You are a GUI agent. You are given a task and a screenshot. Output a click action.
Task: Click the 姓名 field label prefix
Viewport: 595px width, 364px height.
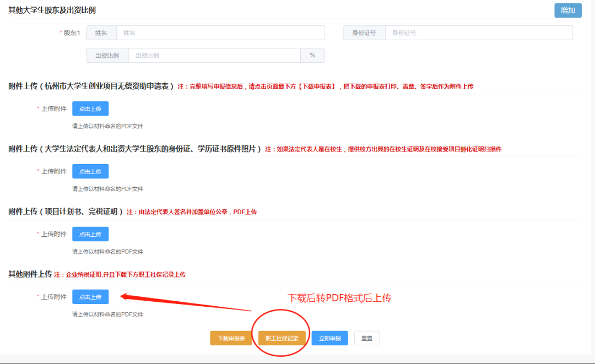point(101,32)
